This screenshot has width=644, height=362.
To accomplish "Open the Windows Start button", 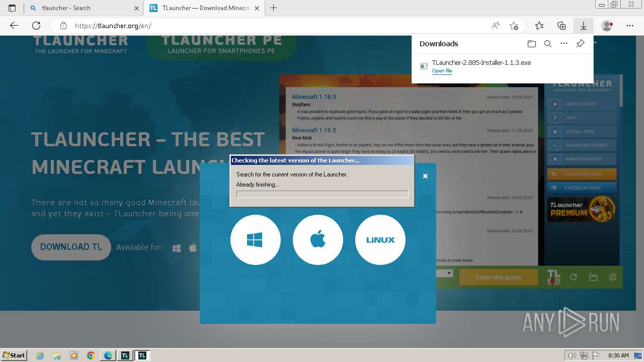I will click(14, 355).
